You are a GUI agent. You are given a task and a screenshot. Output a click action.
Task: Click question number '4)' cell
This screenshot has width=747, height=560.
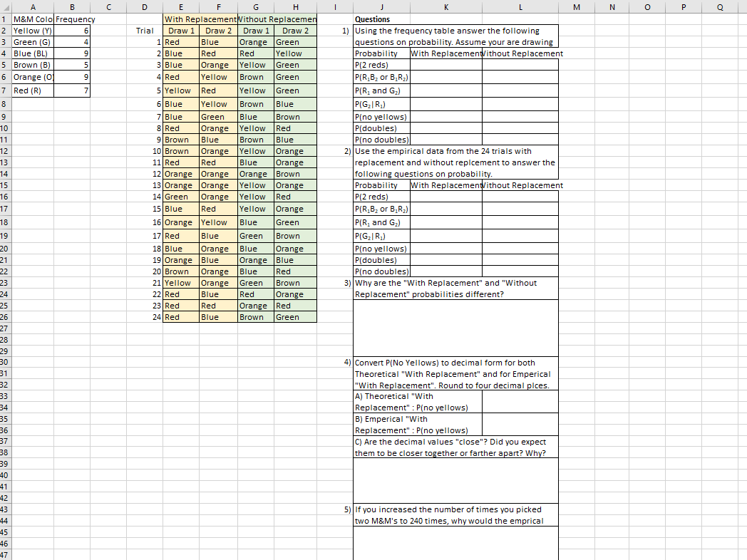click(x=335, y=363)
